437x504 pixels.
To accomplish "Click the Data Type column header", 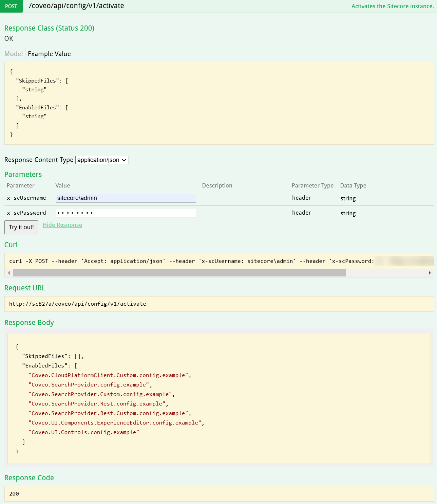I will [353, 185].
